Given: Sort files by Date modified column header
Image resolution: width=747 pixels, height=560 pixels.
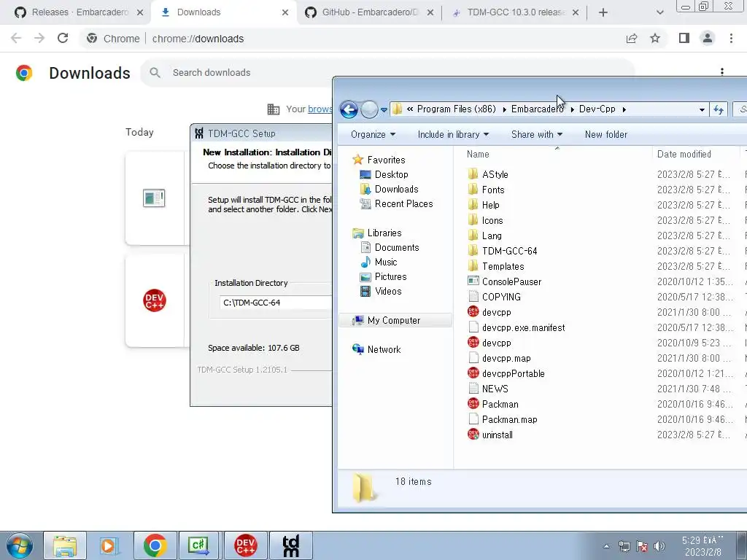Looking at the screenshot, I should (684, 155).
